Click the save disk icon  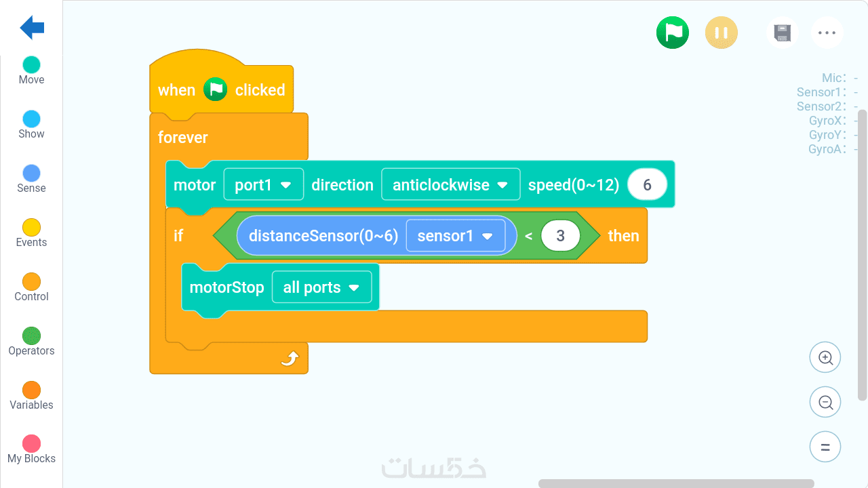783,33
